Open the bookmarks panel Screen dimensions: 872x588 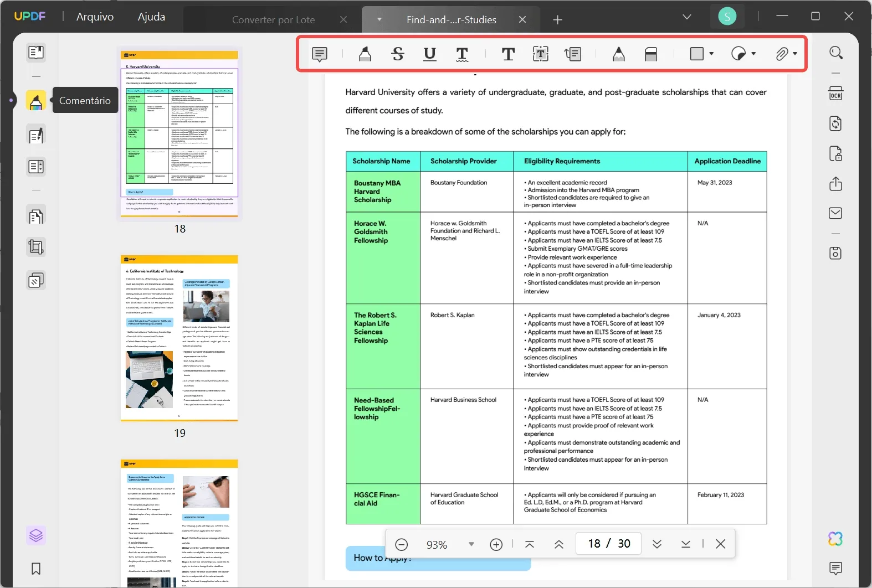coord(36,569)
